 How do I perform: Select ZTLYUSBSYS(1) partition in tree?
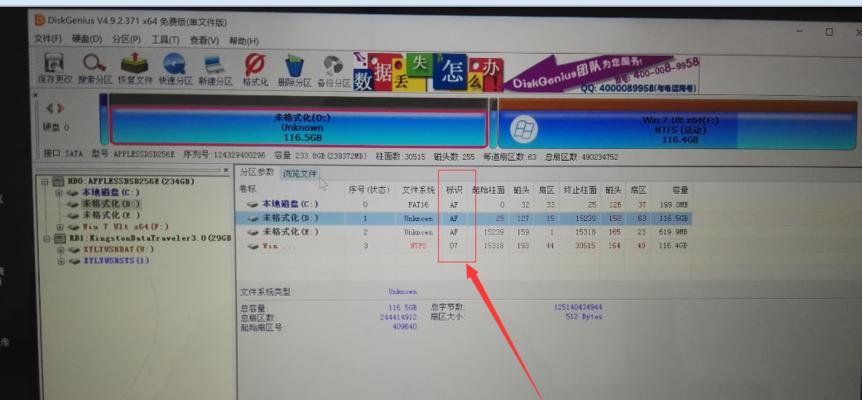click(115, 260)
